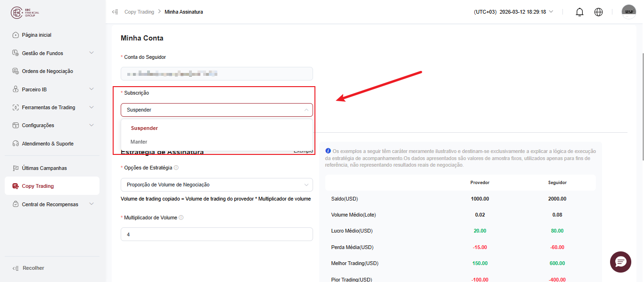This screenshot has height=282, width=644.
Task: Open Copy Trading menu item
Action: click(x=52, y=186)
